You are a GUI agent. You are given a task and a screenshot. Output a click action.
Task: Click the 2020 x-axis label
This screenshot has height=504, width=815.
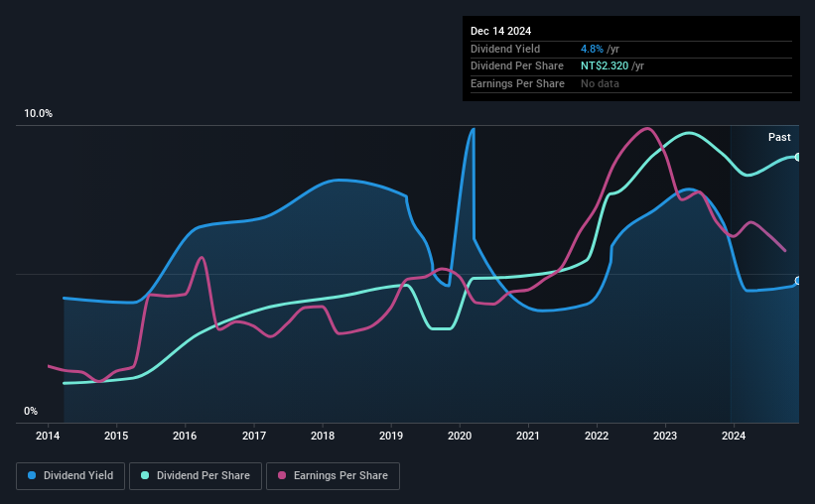tap(460, 436)
